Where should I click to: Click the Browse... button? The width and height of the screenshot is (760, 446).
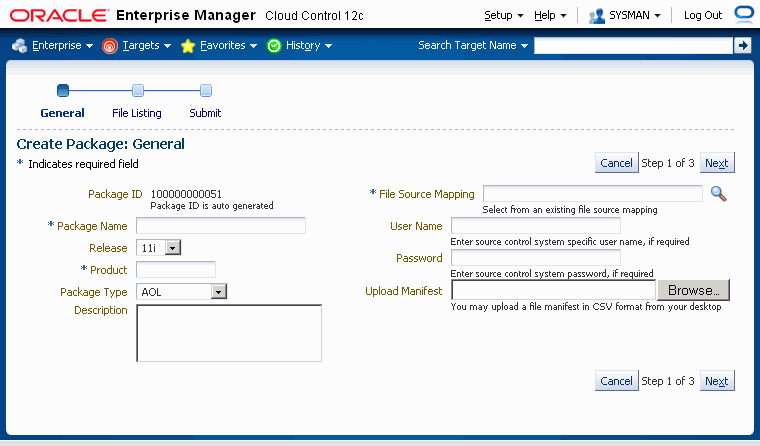693,290
